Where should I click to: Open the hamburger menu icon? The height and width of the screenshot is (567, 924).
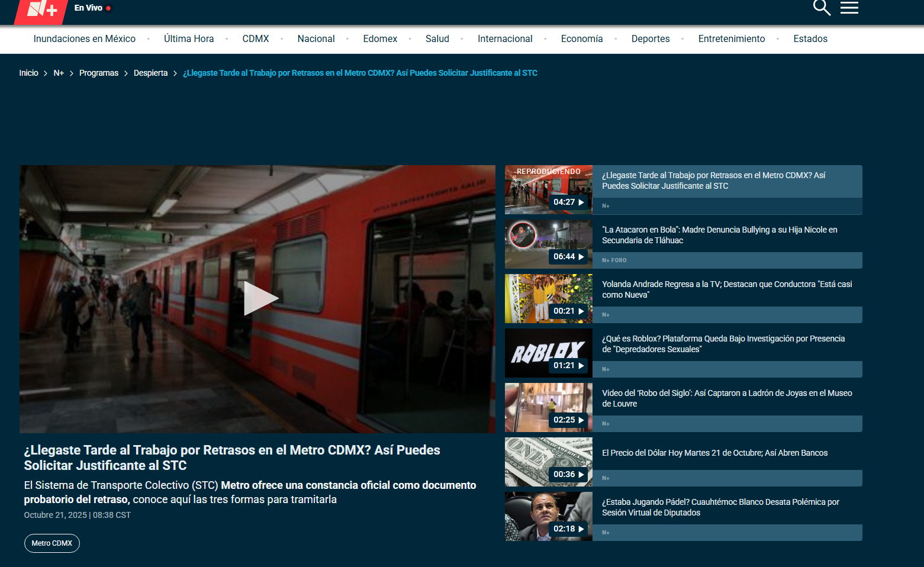849,8
